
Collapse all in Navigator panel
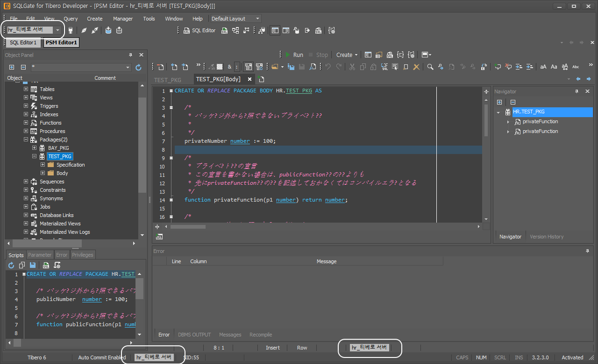(x=513, y=102)
